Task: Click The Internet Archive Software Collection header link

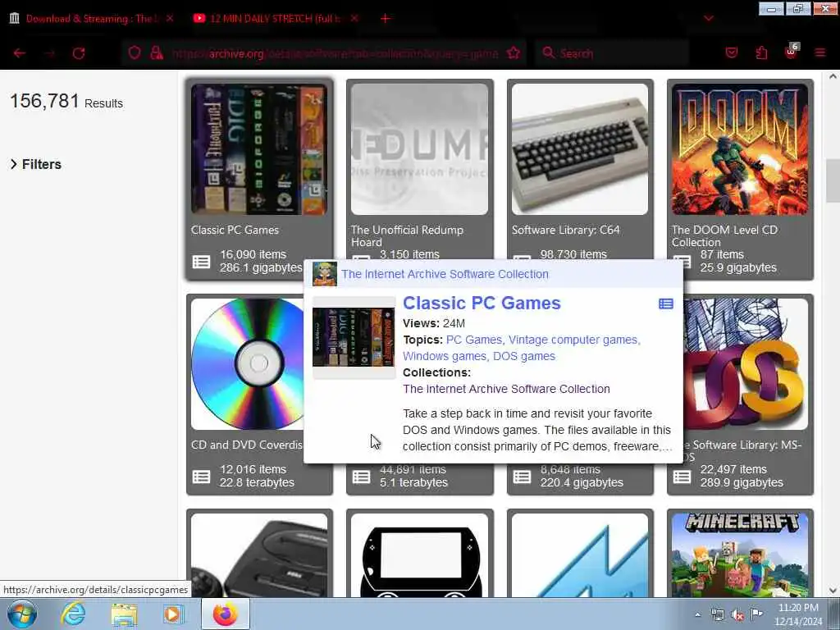Action: click(x=445, y=274)
